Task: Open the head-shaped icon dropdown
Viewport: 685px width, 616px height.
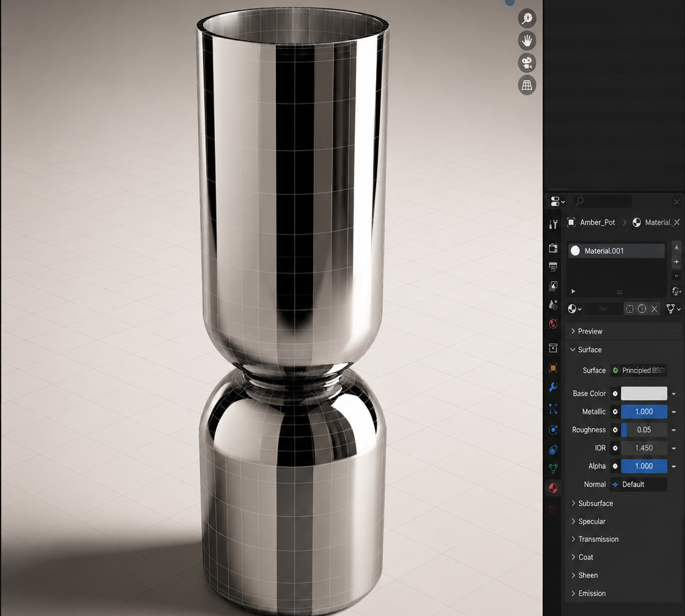Action: point(676,291)
